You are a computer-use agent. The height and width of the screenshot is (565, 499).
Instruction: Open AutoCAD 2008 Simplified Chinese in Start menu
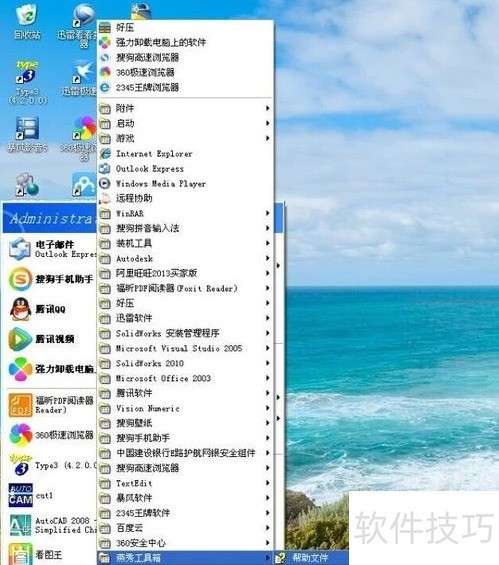[52, 525]
